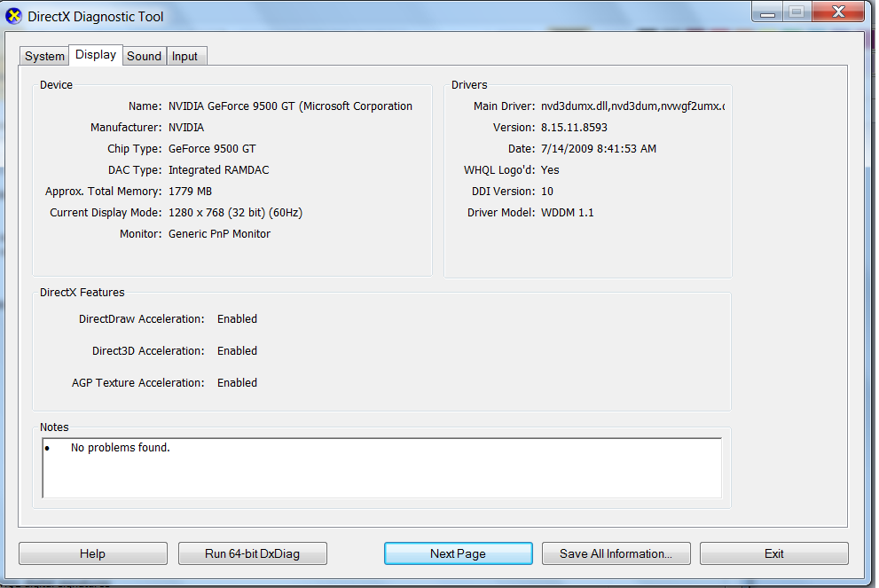Click the DirectX title bar icon
The height and width of the screenshot is (588, 879).
click(x=13, y=16)
